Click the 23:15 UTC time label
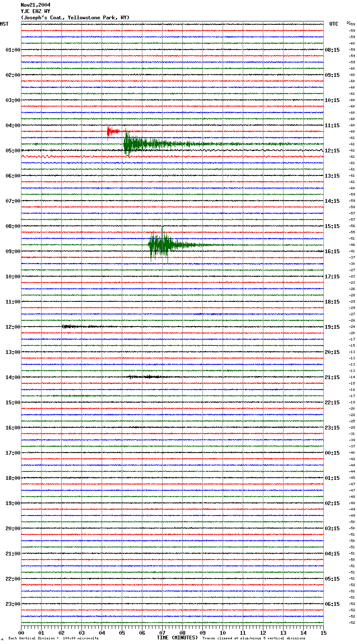Viewport: 357px width, 644px height. pos(332,428)
